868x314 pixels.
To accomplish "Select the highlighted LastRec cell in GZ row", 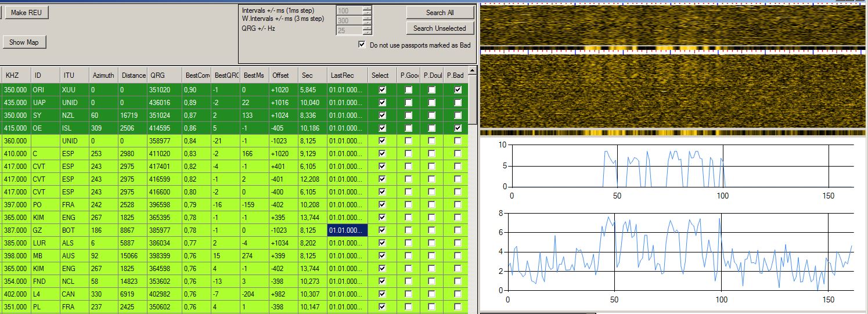I will pos(348,230).
